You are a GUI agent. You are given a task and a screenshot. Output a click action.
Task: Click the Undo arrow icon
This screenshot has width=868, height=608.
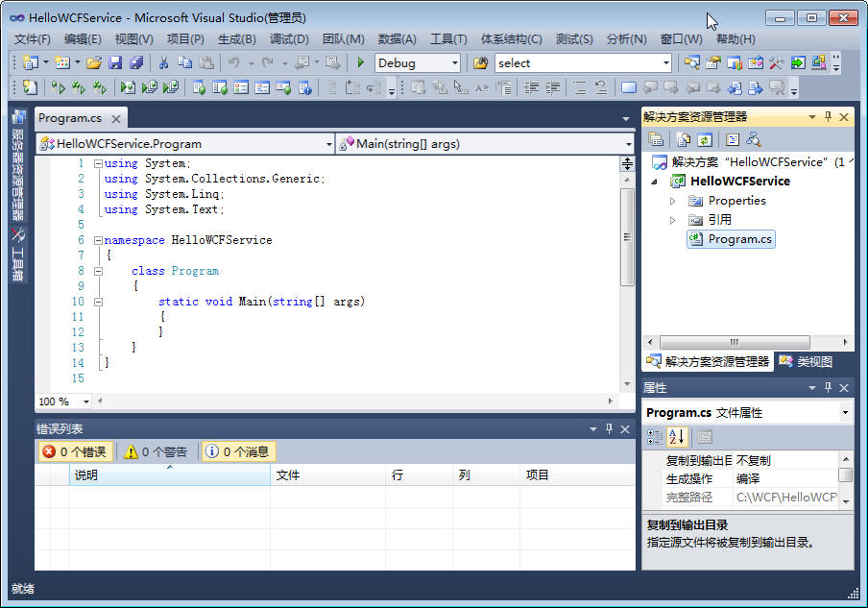pyautogui.click(x=234, y=63)
